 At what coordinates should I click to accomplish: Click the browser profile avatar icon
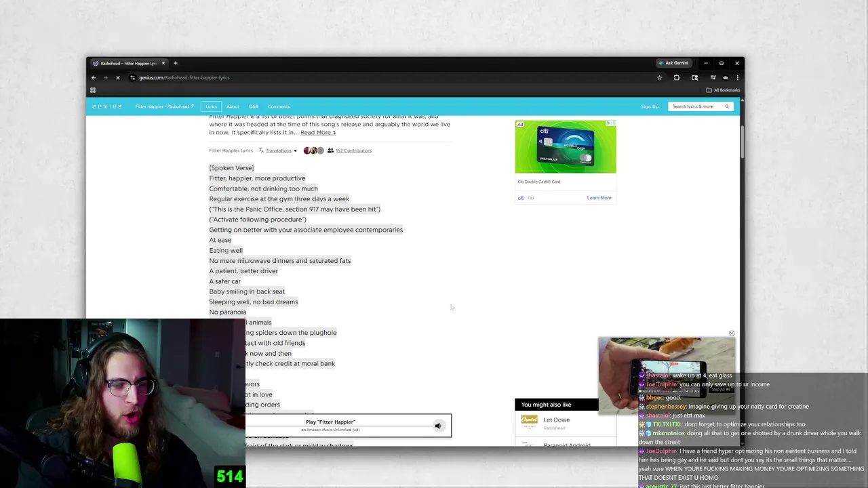click(x=725, y=77)
